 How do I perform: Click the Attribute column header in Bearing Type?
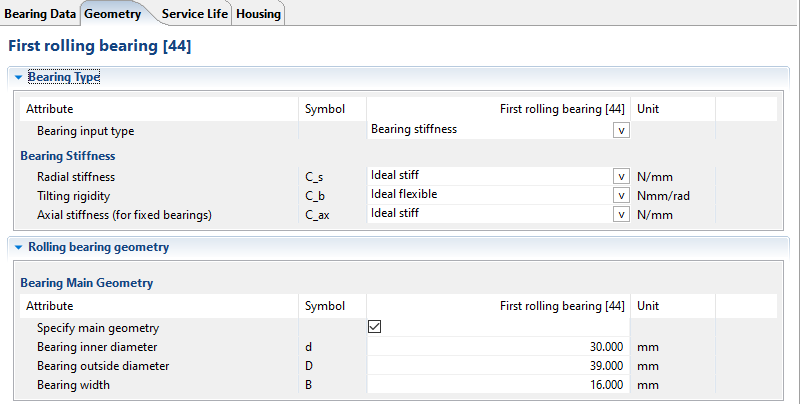click(x=50, y=109)
